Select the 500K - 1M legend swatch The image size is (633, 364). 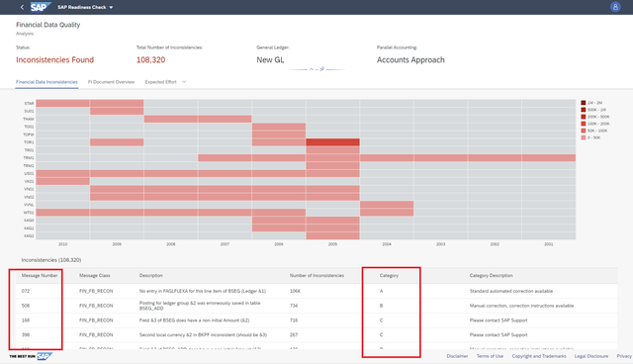pyautogui.click(x=584, y=110)
